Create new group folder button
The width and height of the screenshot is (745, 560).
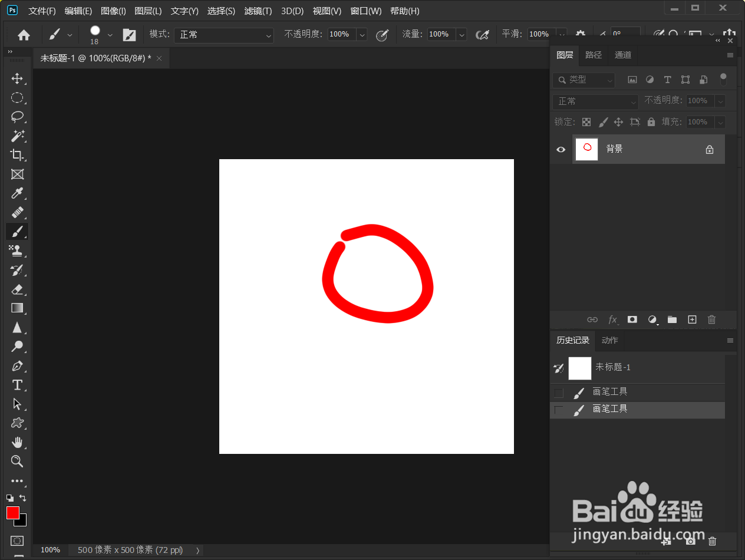click(x=672, y=319)
